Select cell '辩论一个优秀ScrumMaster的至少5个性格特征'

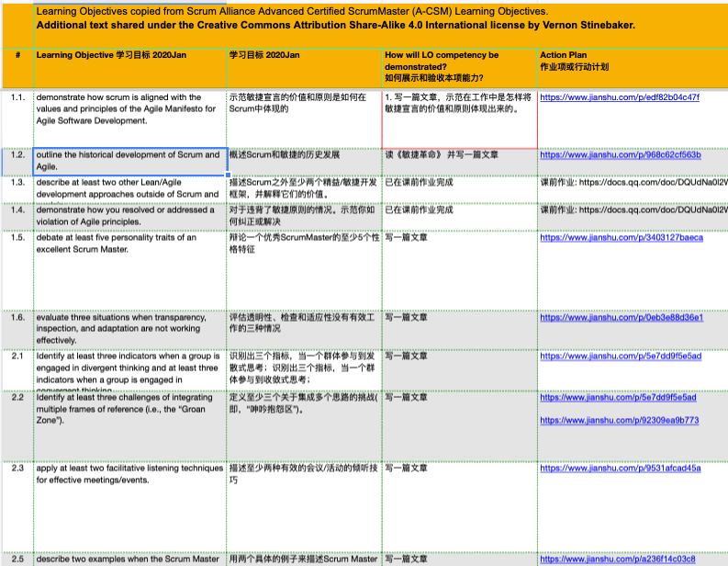pyautogui.click(x=304, y=271)
